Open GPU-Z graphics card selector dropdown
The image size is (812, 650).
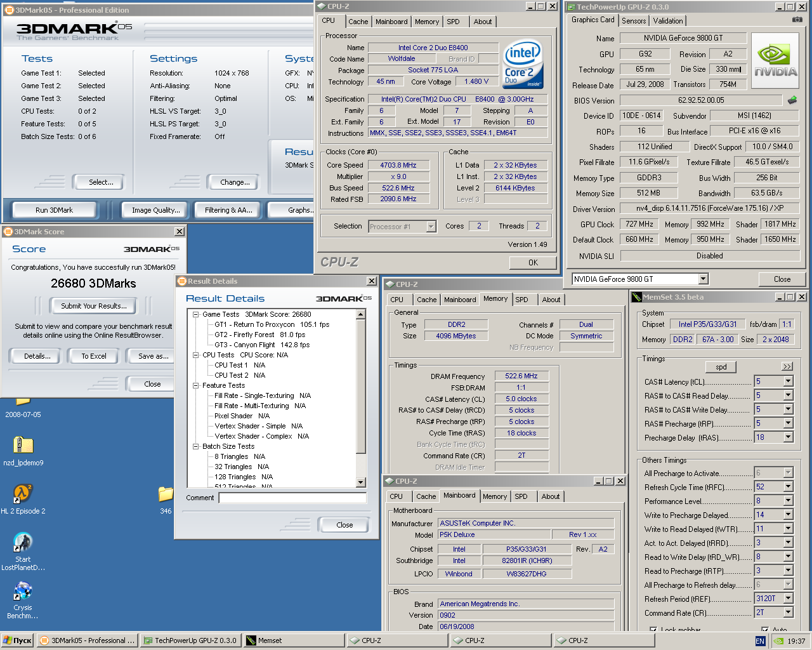pyautogui.click(x=703, y=279)
